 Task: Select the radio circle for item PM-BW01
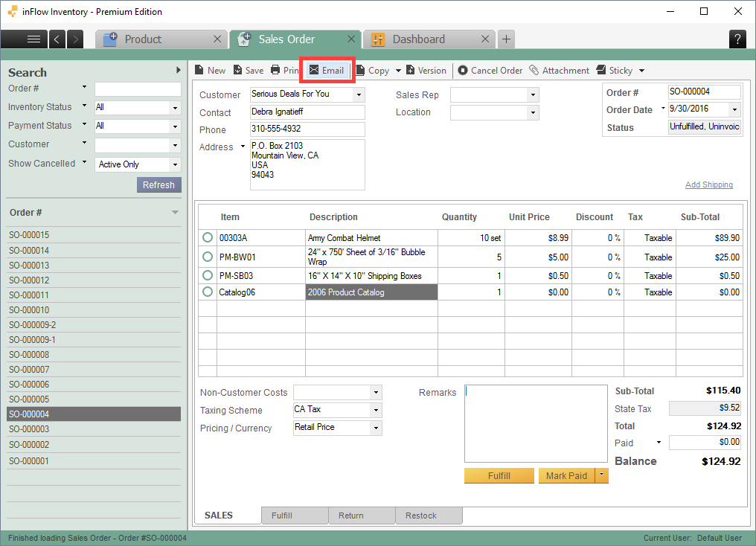[208, 257]
